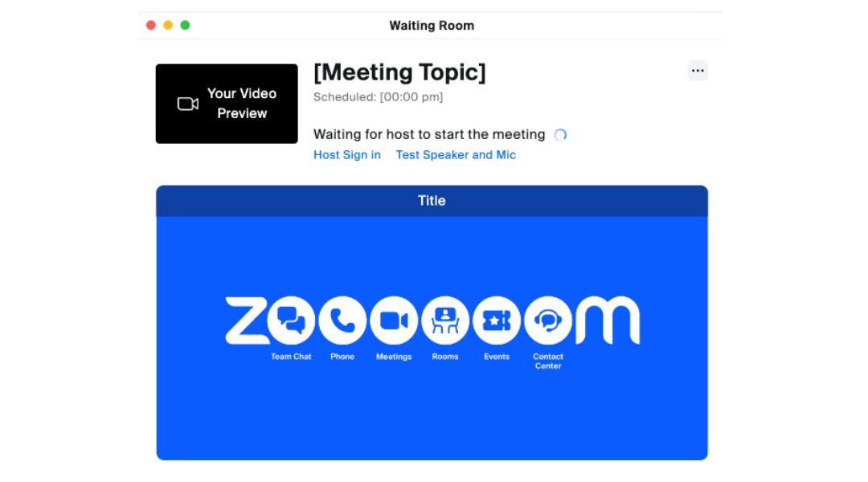Select the Phone icon in banner
This screenshot has width=868, height=482.
(342, 321)
